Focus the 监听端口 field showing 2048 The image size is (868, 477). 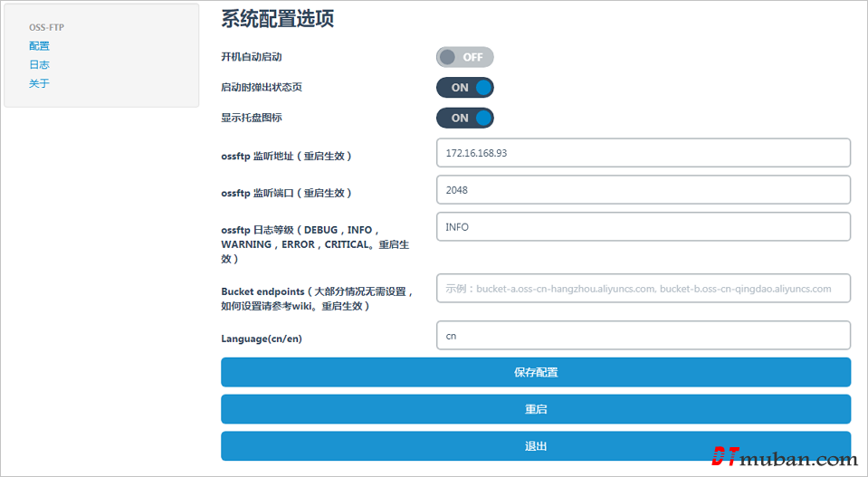click(643, 190)
